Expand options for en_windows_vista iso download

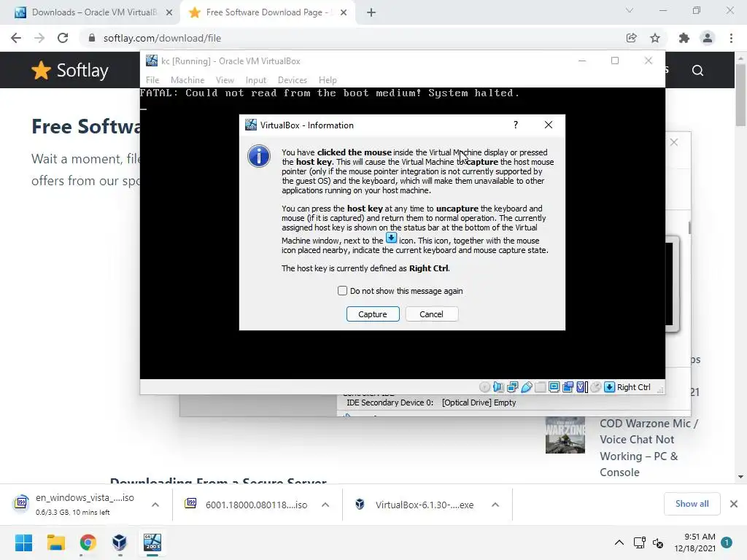click(x=155, y=505)
